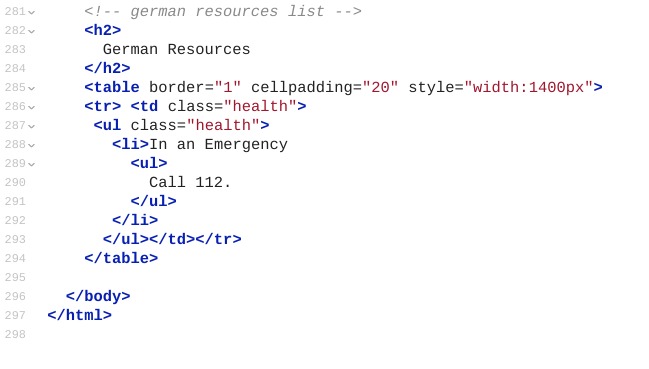Click the 'In an Emergency' text

coord(218,144)
